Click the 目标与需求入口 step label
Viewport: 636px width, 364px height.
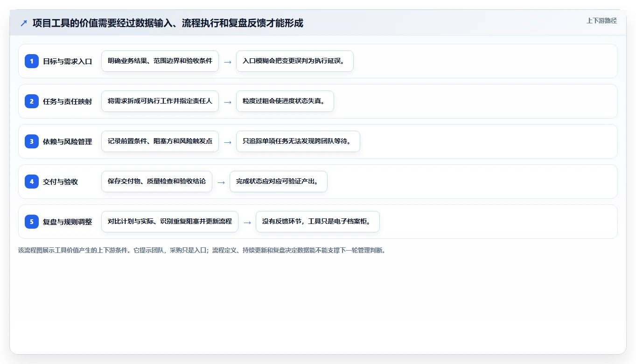(x=68, y=61)
